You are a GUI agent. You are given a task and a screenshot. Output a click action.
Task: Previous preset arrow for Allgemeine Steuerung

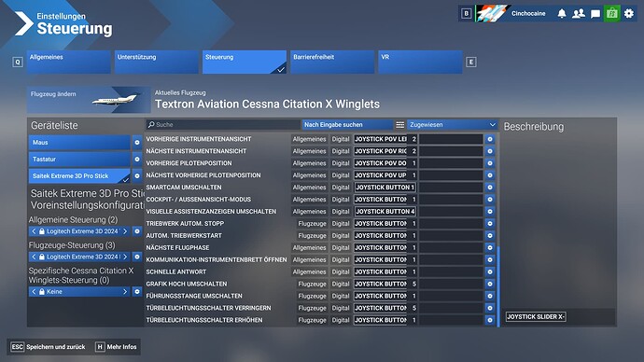click(35, 231)
